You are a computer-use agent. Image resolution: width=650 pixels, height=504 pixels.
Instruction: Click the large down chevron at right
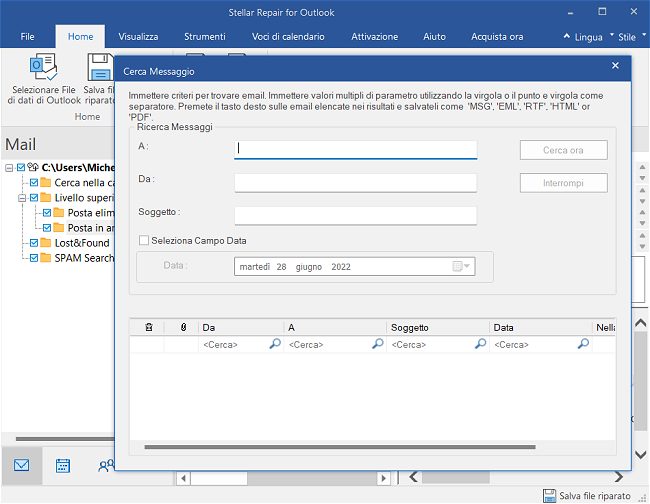641,455
